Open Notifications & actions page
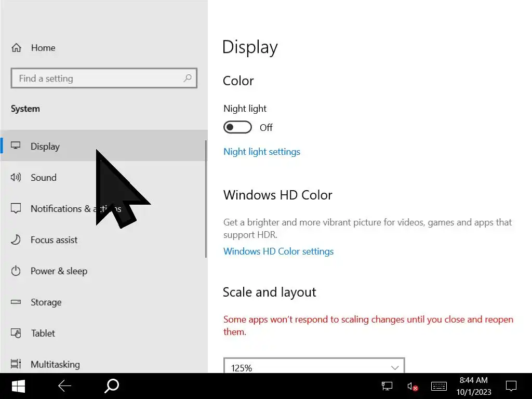The height and width of the screenshot is (399, 532). pos(104,208)
